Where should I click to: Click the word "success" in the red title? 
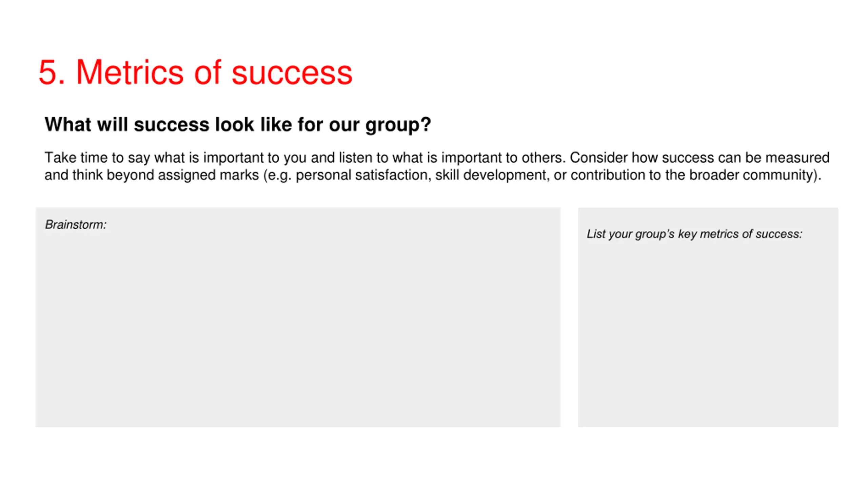pos(292,73)
